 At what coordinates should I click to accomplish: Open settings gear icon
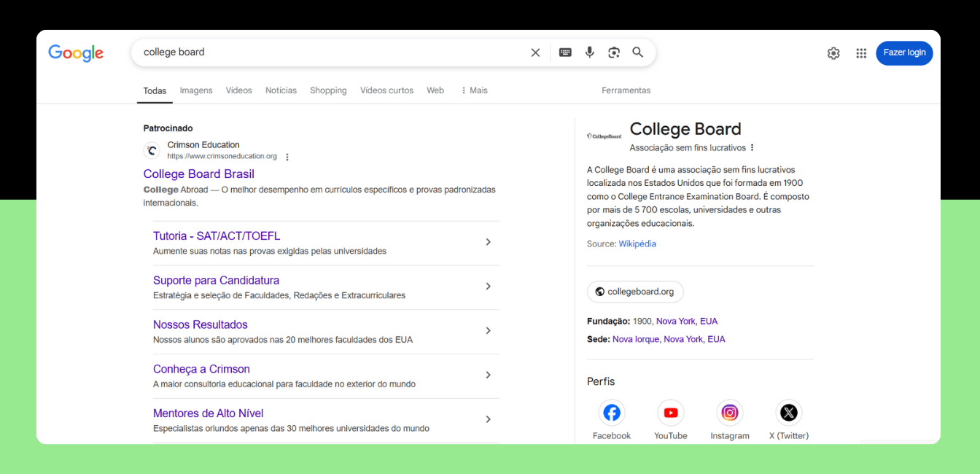[833, 53]
